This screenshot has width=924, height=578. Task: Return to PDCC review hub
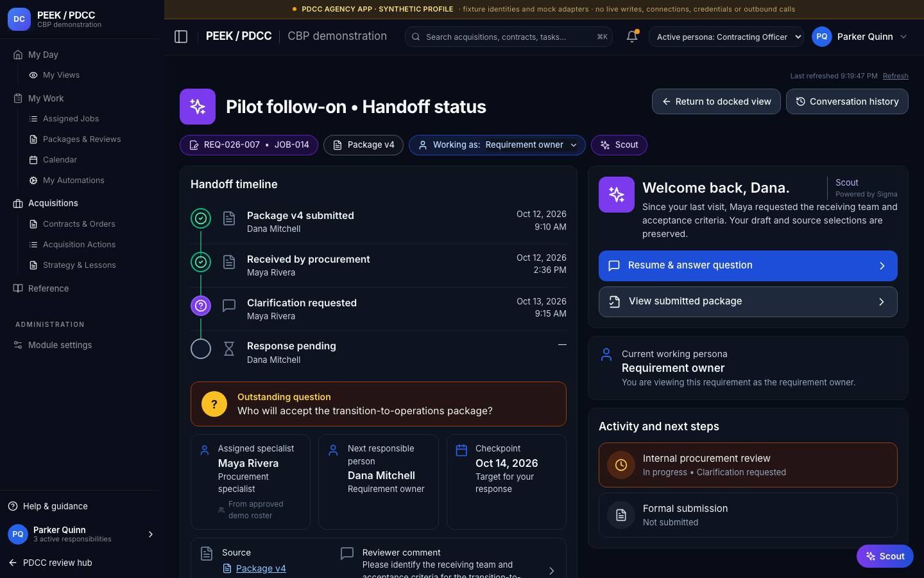tap(51, 563)
